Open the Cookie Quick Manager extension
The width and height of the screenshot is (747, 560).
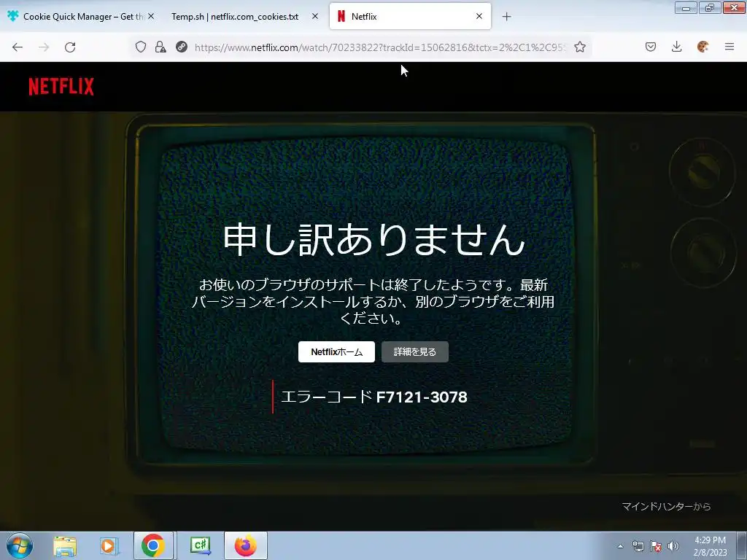703,47
